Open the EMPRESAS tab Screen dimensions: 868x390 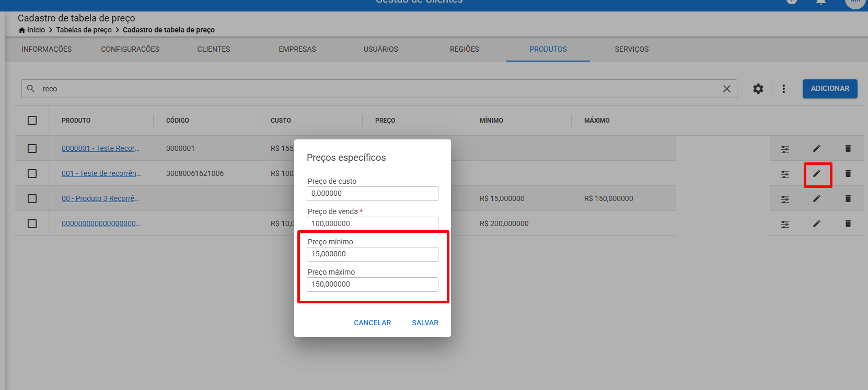pos(297,49)
